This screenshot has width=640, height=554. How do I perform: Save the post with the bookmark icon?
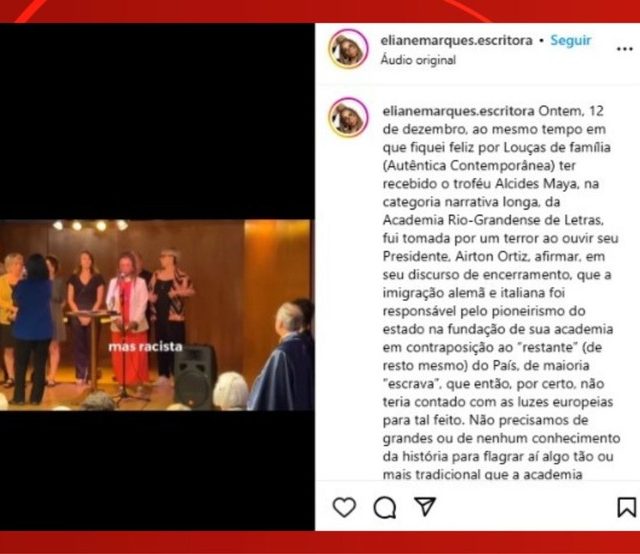[626, 507]
